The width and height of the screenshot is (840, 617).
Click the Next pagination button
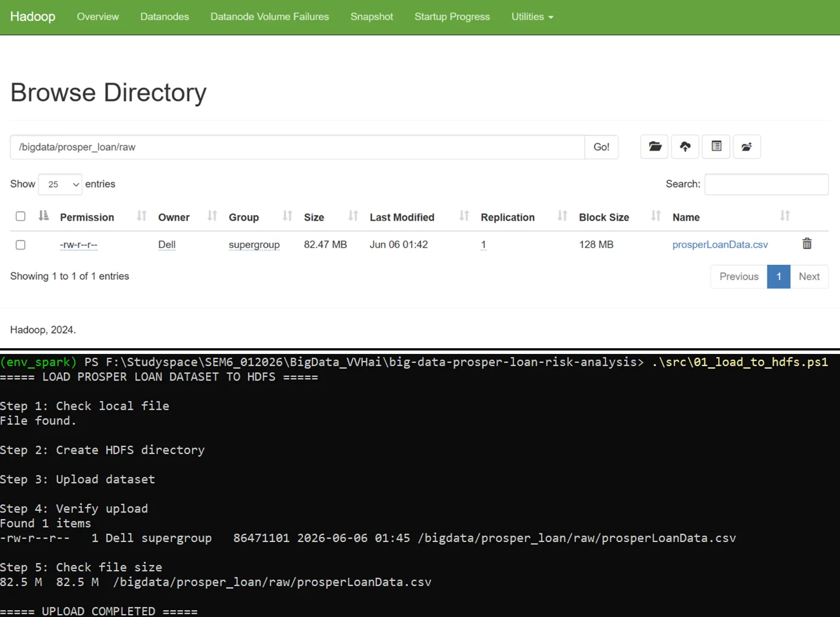point(809,277)
